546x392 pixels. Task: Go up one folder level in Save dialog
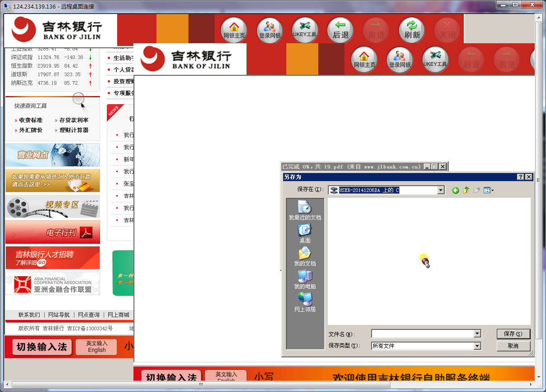pyautogui.click(x=466, y=191)
